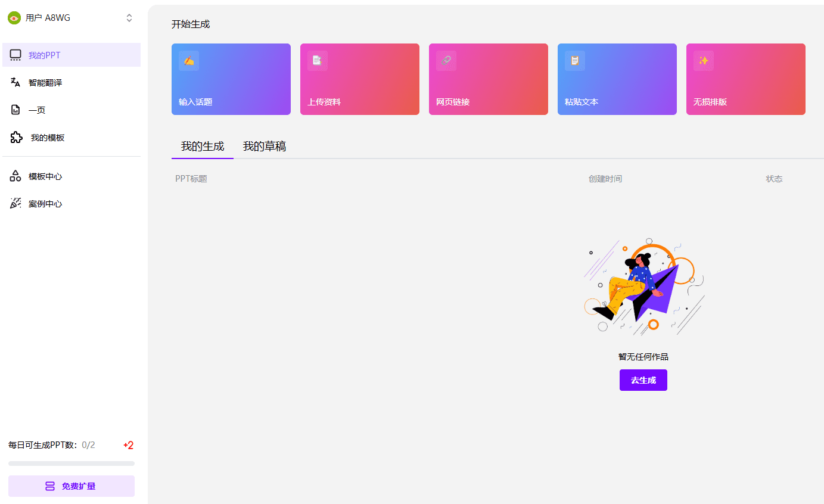Open 模板中心 in the sidebar

[71, 176]
